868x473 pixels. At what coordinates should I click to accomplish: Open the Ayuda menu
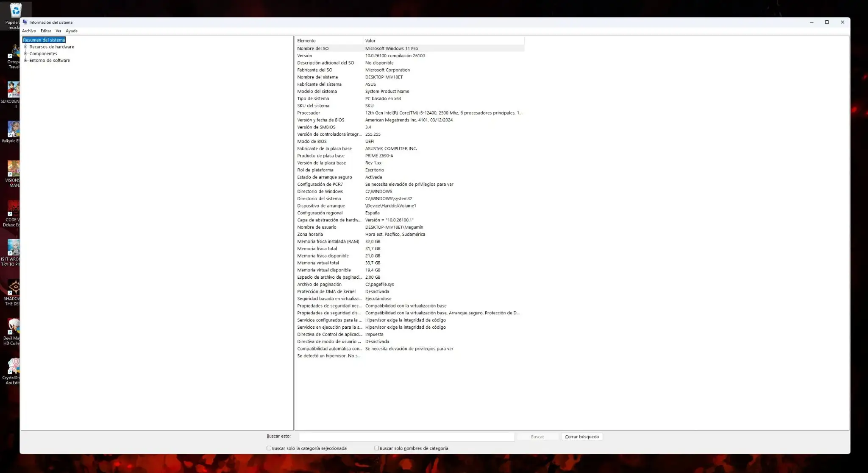pos(72,31)
